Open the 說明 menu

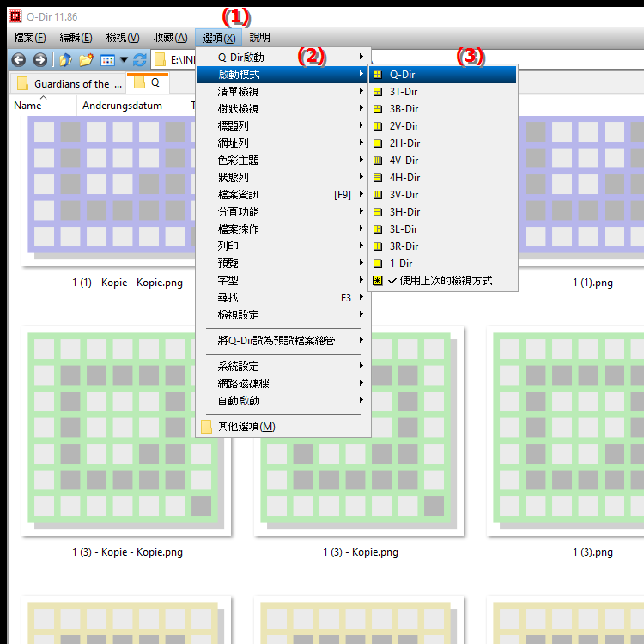[259, 38]
